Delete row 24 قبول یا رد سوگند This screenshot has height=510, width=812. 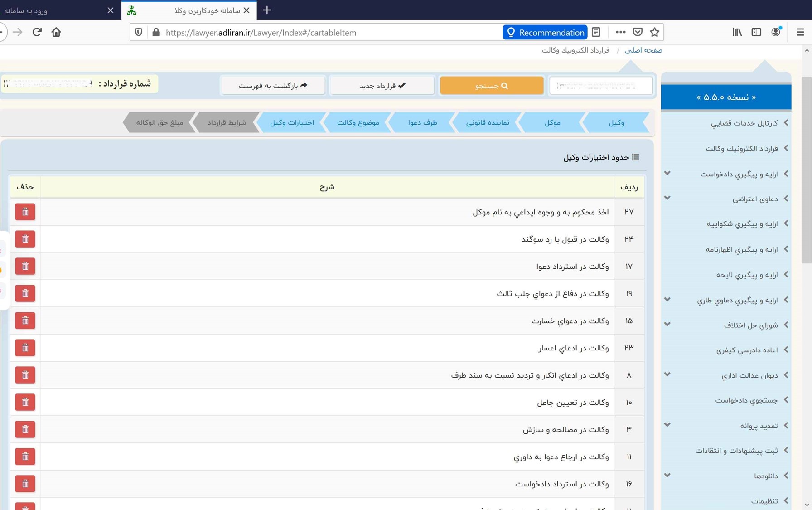click(25, 239)
